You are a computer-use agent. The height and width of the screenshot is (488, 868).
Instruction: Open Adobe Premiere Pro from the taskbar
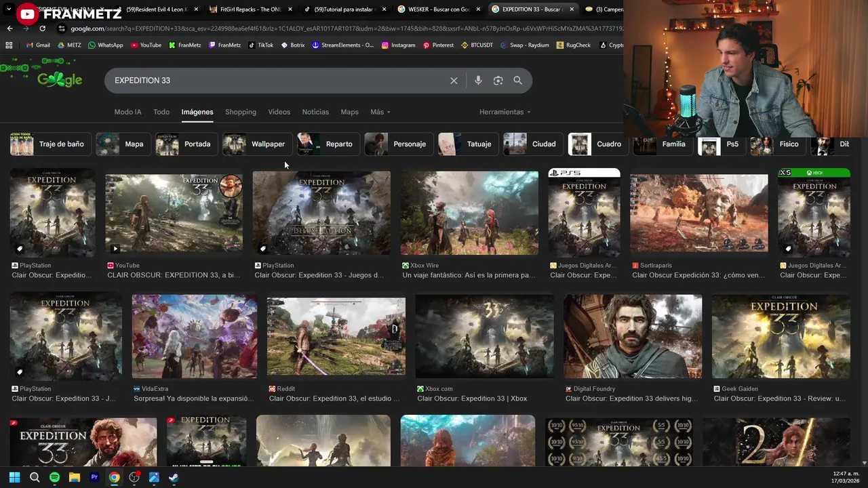pyautogui.click(x=94, y=477)
